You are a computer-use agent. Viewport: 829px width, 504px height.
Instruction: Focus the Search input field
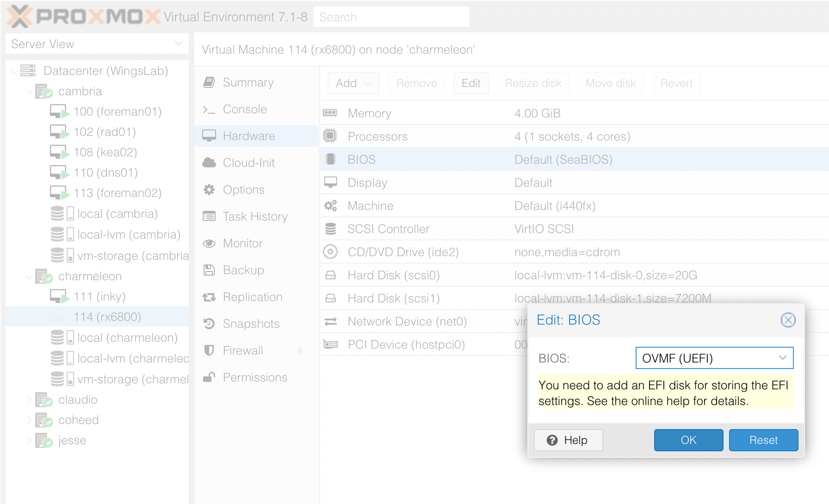(391, 17)
